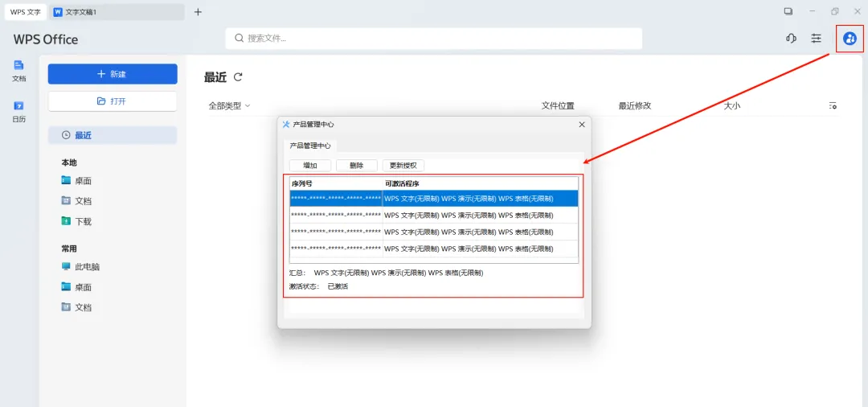Click the 打开 open button
This screenshot has height=407, width=868.
pos(113,101)
